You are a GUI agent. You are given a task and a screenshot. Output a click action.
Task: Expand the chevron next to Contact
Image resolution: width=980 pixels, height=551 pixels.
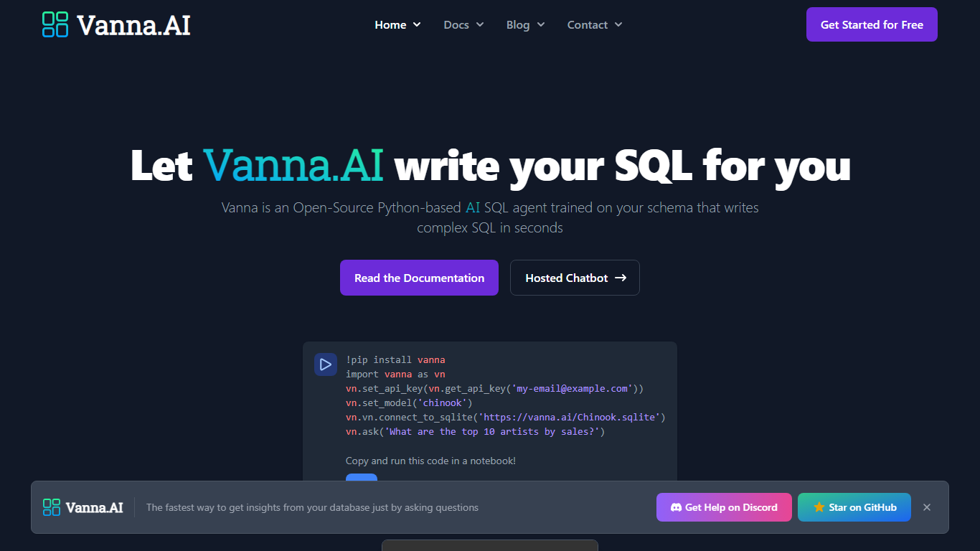pyautogui.click(x=618, y=25)
